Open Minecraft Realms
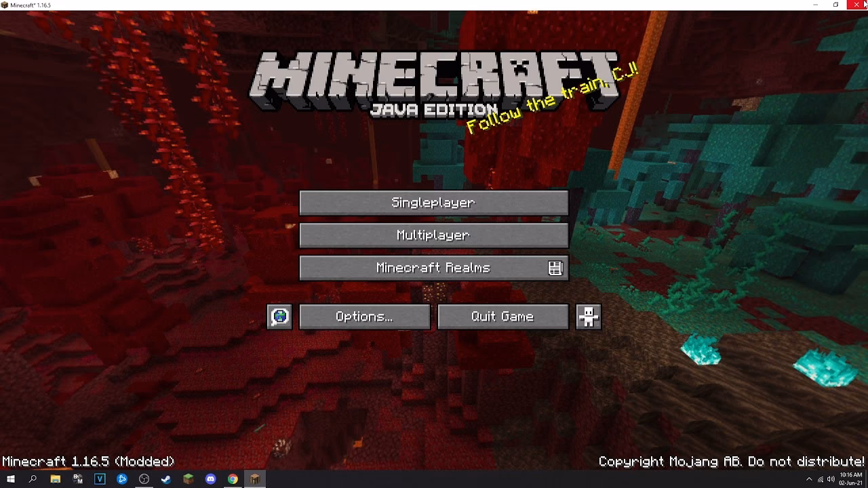 pyautogui.click(x=433, y=268)
